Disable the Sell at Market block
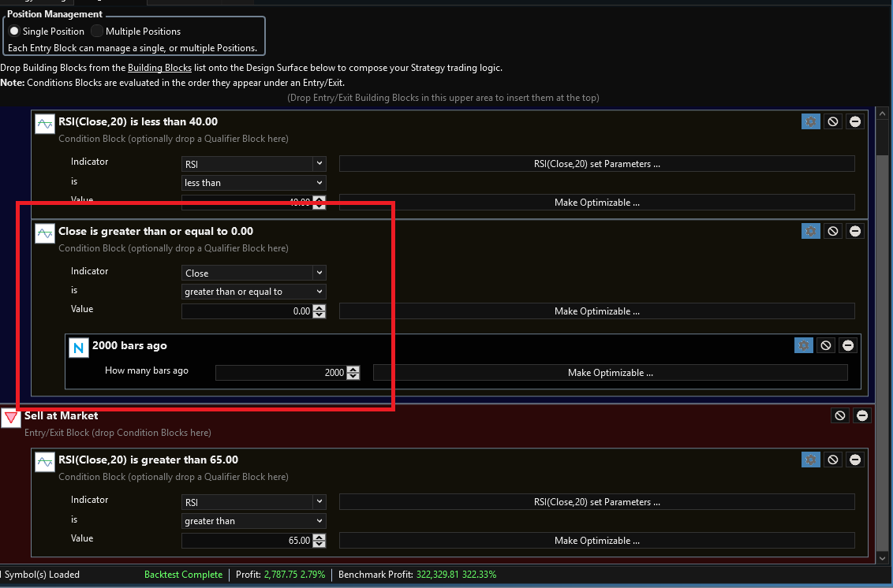893x588 pixels. point(840,415)
